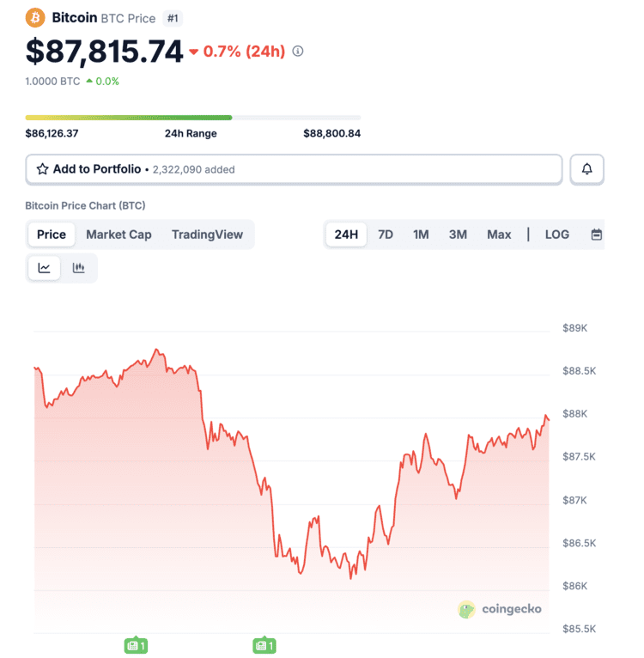Screen dimensions: 644x658
Task: Click the first news marker on chart
Action: 136,644
